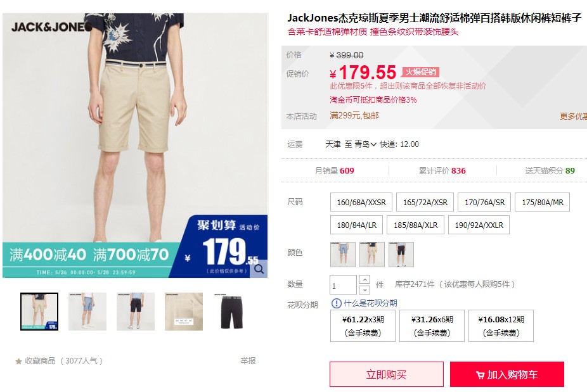Choose size 185/88A/XLR

click(x=416, y=225)
